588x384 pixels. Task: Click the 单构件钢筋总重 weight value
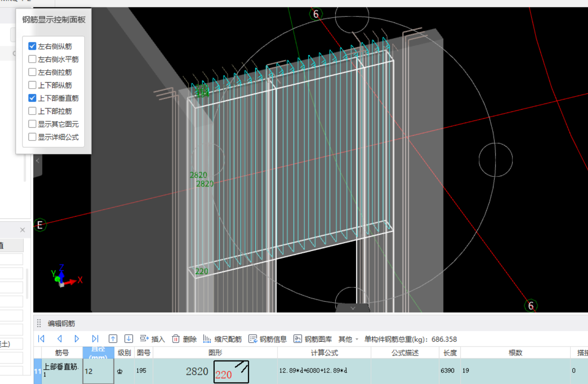coord(444,339)
